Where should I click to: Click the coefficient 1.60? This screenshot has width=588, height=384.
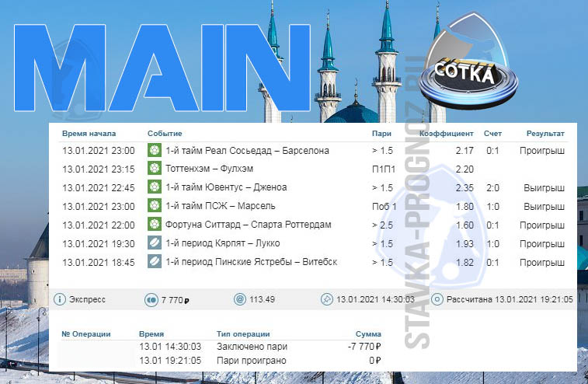[464, 225]
